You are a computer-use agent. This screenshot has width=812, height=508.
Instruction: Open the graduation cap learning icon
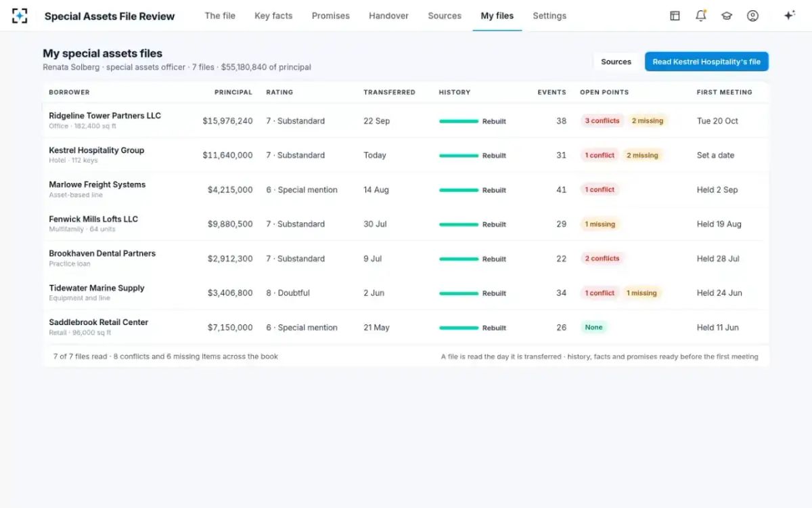[727, 16]
